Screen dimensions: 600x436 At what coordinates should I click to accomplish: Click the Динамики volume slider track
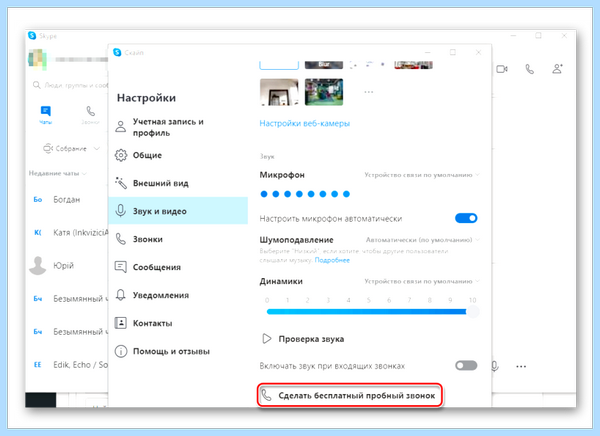pos(367,312)
